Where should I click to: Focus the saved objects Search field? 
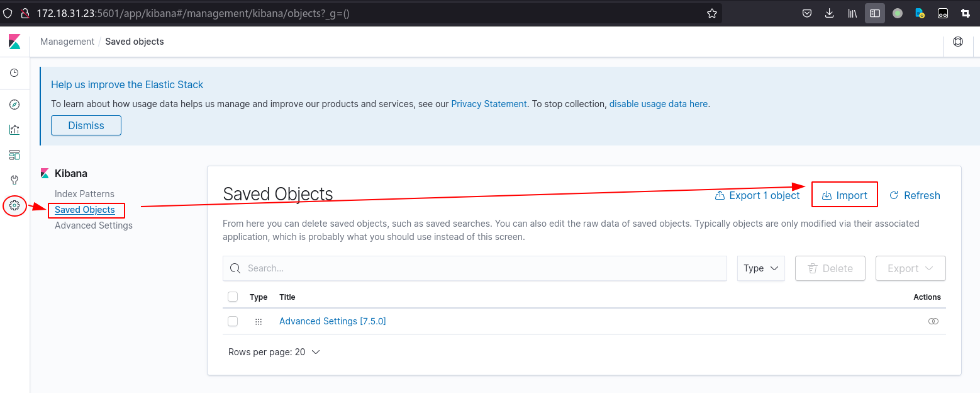pyautogui.click(x=475, y=268)
